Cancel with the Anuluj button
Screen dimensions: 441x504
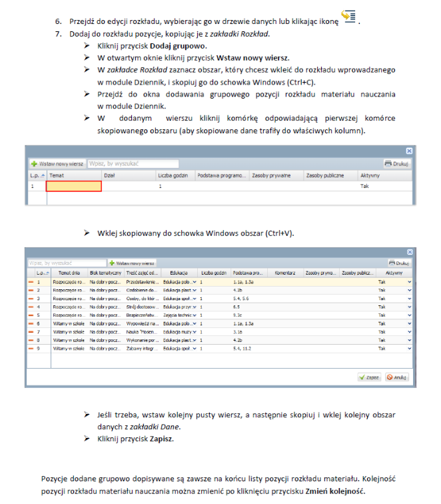click(x=397, y=377)
